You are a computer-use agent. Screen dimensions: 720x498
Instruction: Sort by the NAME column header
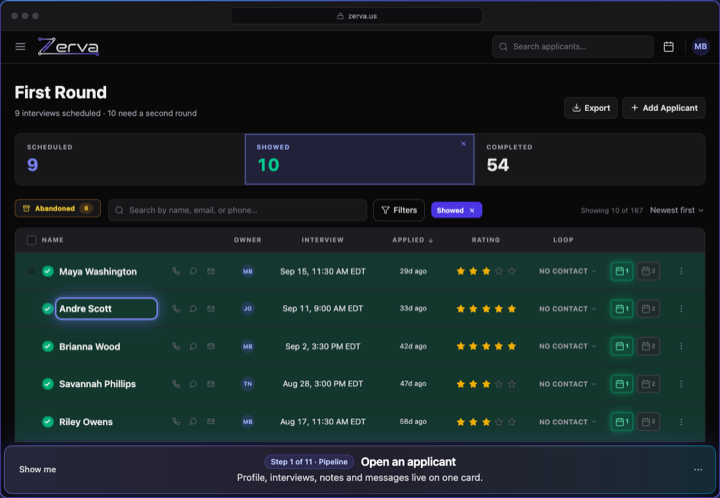click(x=52, y=240)
